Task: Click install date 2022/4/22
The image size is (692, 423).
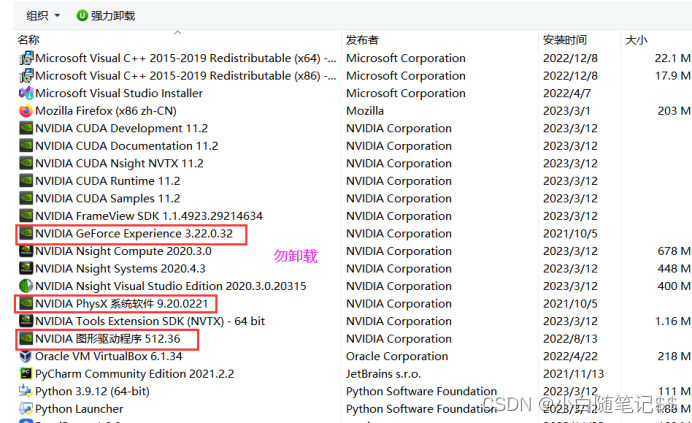Action: [x=570, y=356]
